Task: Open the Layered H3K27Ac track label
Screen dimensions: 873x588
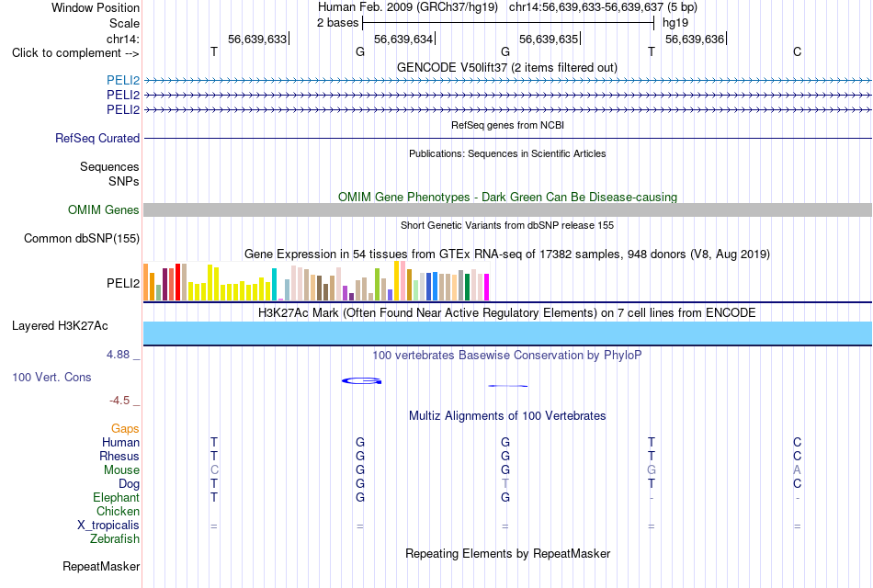Action: [x=60, y=326]
